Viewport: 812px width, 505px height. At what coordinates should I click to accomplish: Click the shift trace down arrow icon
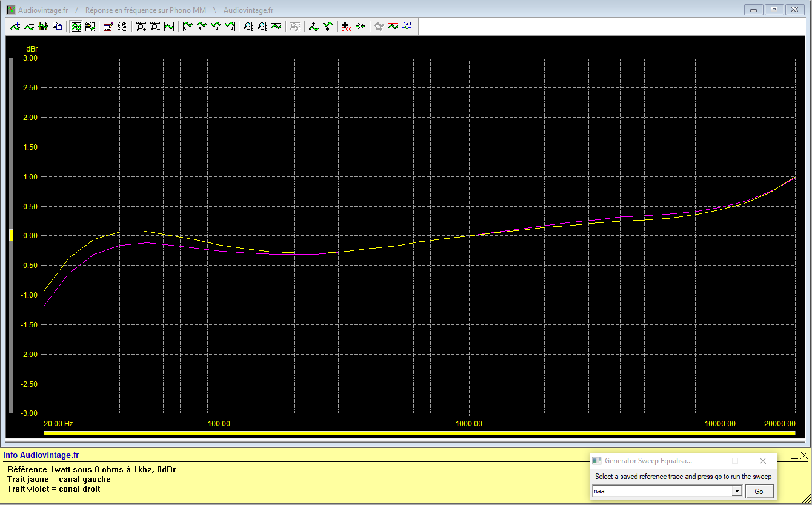click(x=328, y=26)
